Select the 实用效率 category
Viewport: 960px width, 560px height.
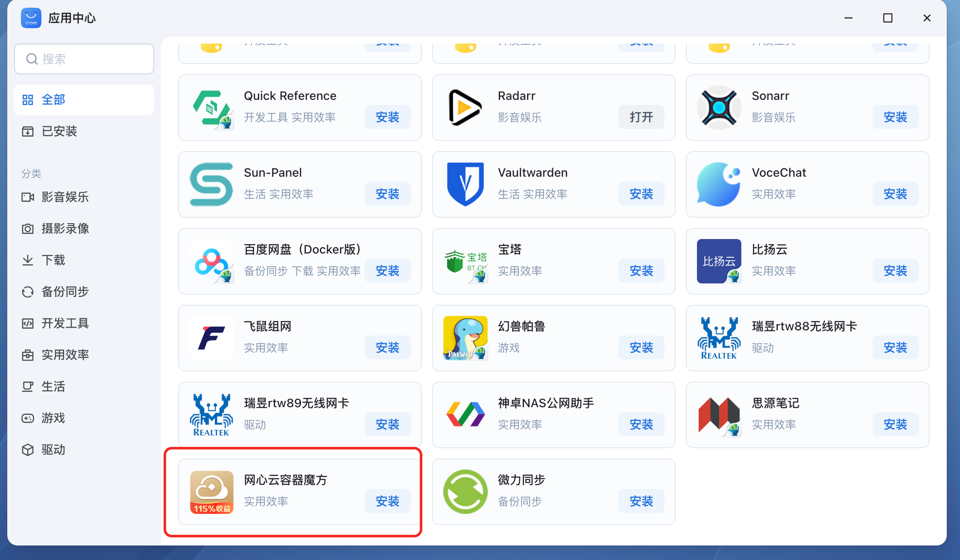(x=84, y=355)
